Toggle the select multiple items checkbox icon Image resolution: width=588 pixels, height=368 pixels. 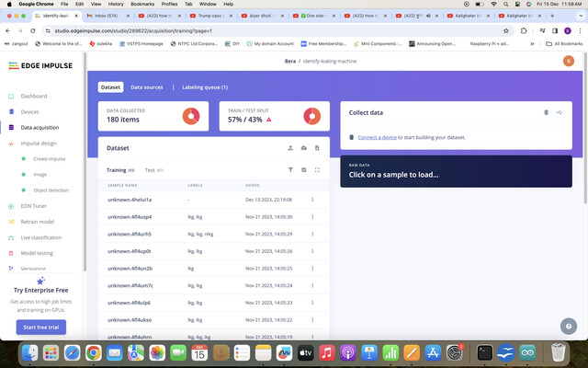pos(304,169)
